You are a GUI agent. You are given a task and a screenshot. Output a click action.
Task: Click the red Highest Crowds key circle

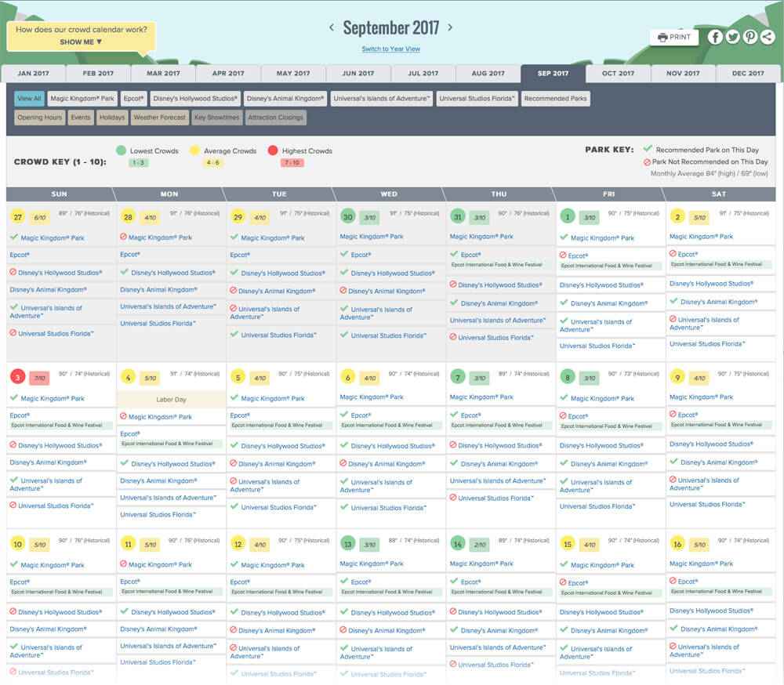tap(273, 150)
